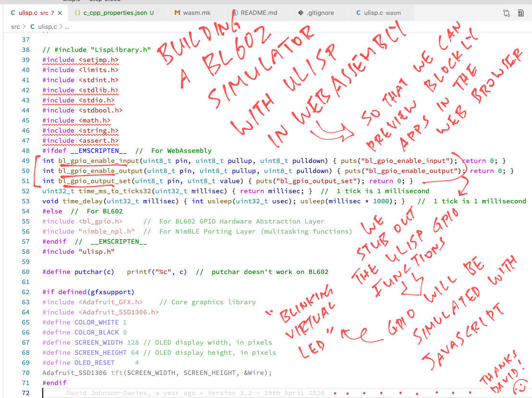Switch to the ulisp.c src tab
The width and height of the screenshot is (532, 398).
tap(32, 13)
